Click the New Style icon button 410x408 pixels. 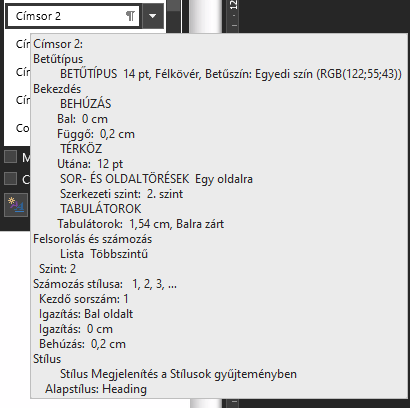coord(16,206)
